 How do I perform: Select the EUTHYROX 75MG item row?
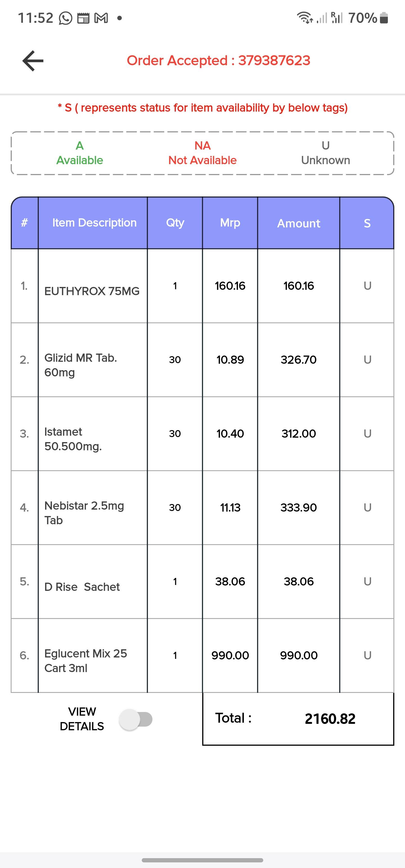coord(92,291)
